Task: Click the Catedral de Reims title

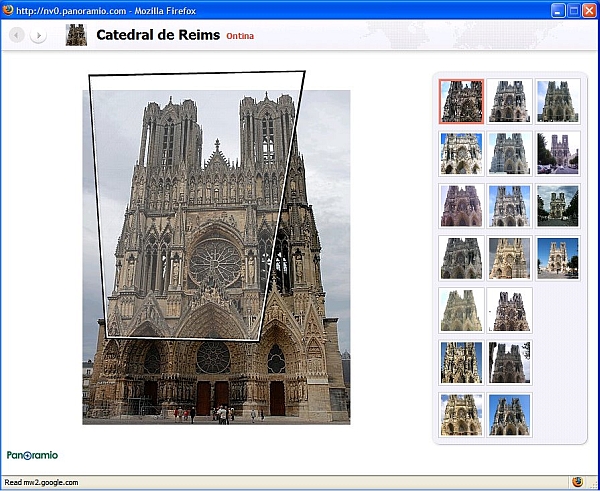Action: [x=158, y=35]
